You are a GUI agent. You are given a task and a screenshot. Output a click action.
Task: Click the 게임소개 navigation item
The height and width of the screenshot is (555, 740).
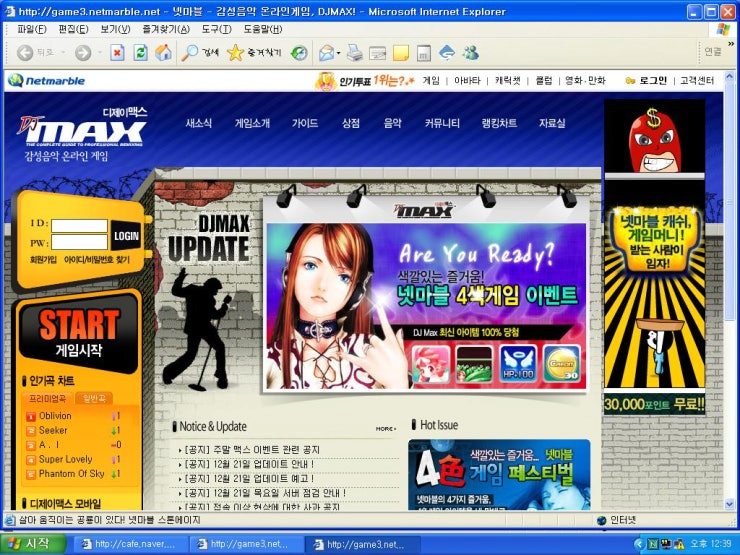pyautogui.click(x=252, y=124)
